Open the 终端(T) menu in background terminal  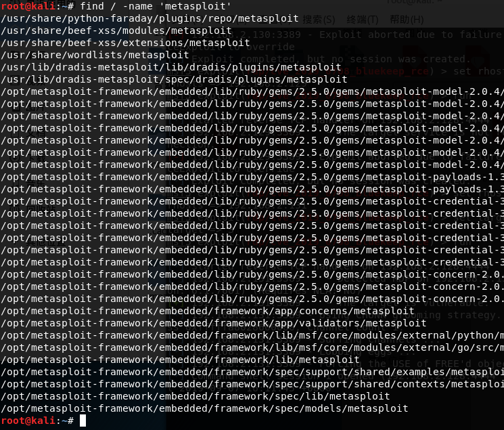(363, 20)
